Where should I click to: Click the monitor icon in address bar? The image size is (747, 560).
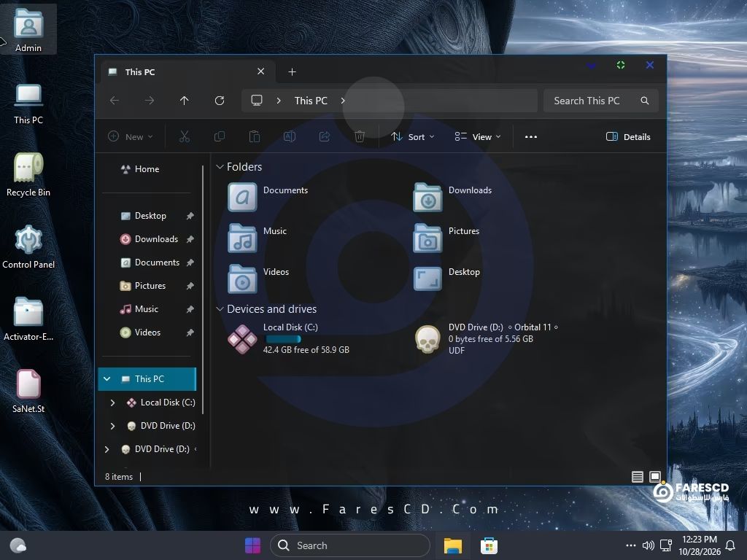point(257,100)
